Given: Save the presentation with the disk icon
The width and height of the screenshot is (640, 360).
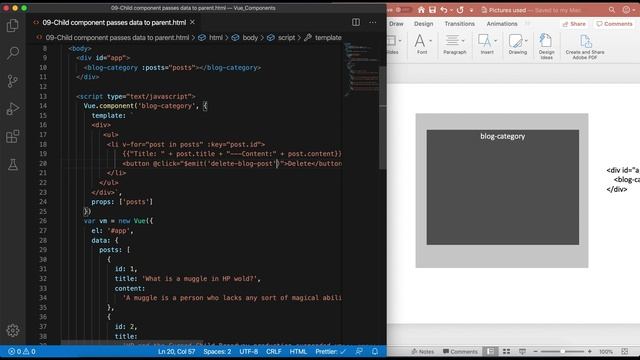Looking at the screenshot, I should pyautogui.click(x=432, y=10).
